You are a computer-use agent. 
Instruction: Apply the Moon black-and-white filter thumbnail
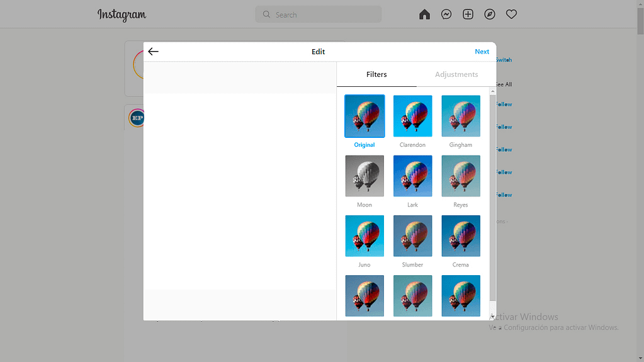364,176
